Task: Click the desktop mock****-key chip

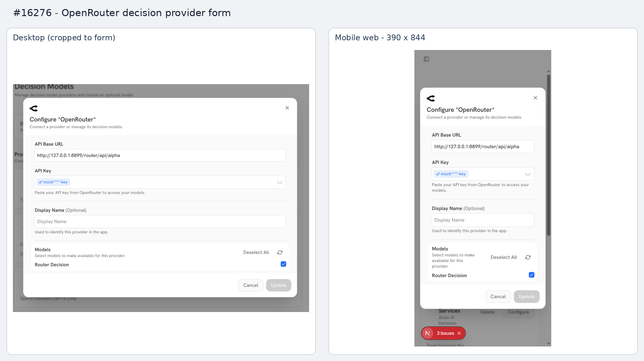Action: pos(53,182)
